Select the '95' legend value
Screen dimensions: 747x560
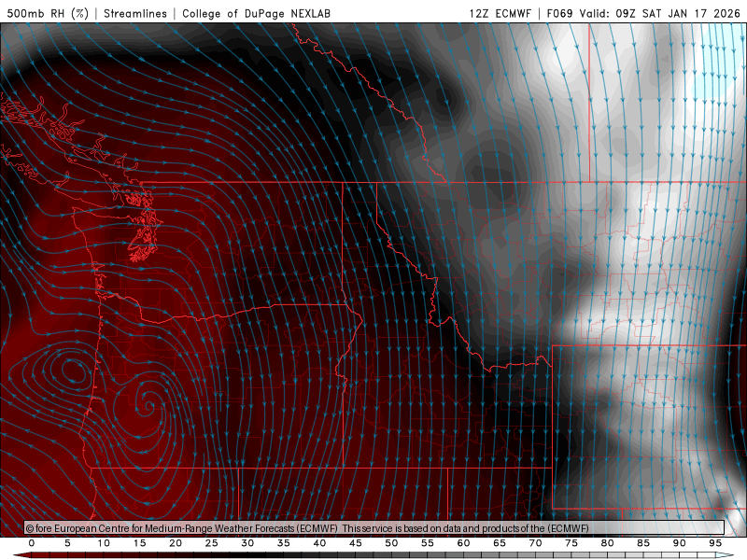coord(715,543)
